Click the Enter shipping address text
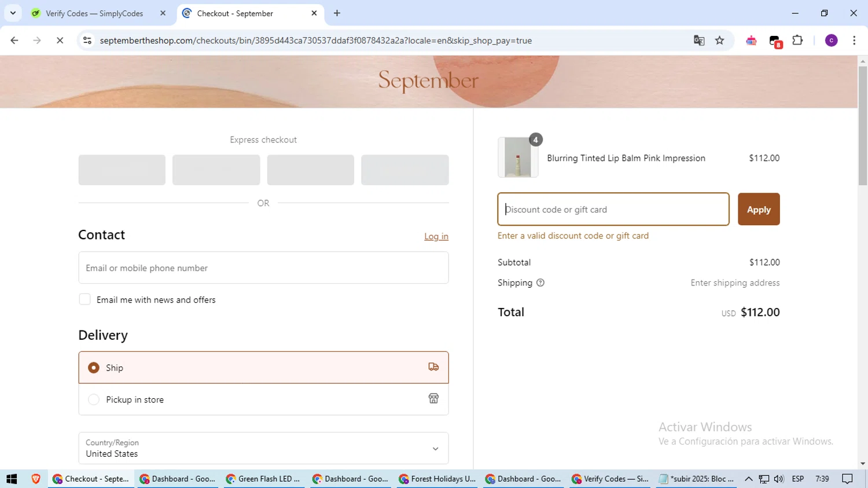This screenshot has width=868, height=488. 735,282
